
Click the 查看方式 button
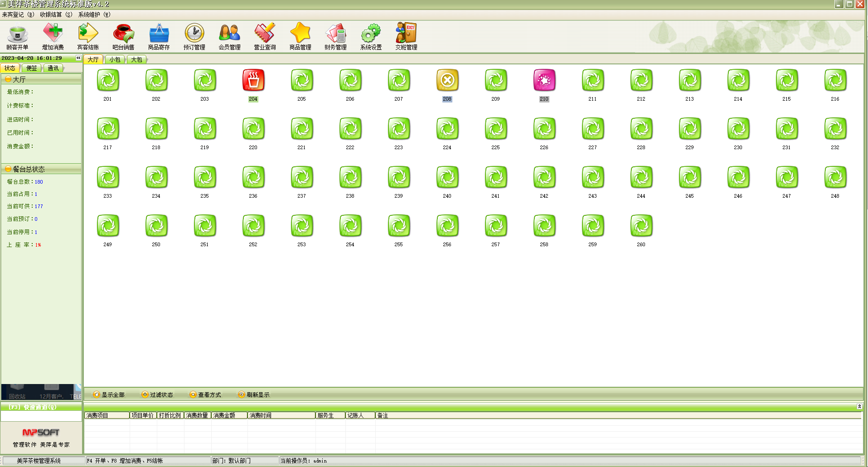click(x=205, y=394)
